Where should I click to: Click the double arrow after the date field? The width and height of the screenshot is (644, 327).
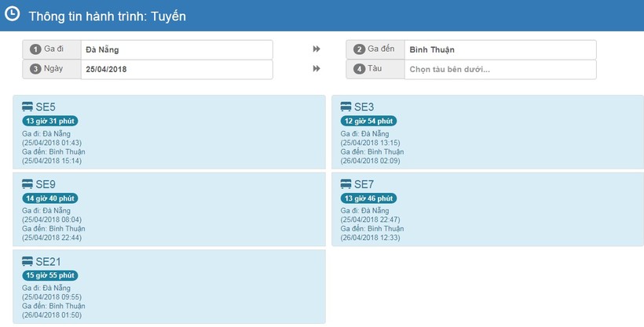[x=317, y=69]
